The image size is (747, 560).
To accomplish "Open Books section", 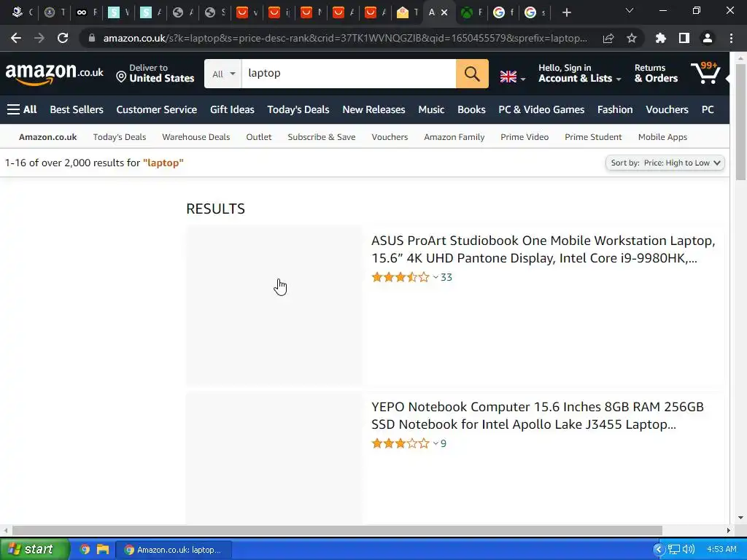I will (x=471, y=109).
